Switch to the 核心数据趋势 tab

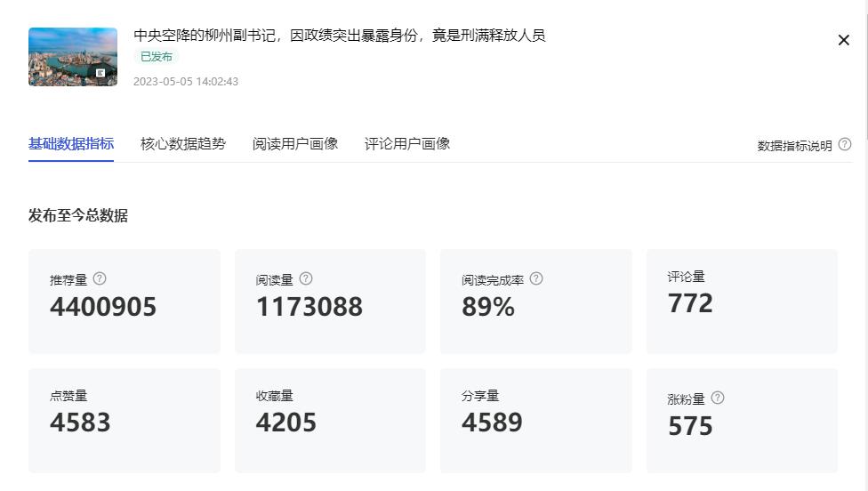[x=183, y=144]
